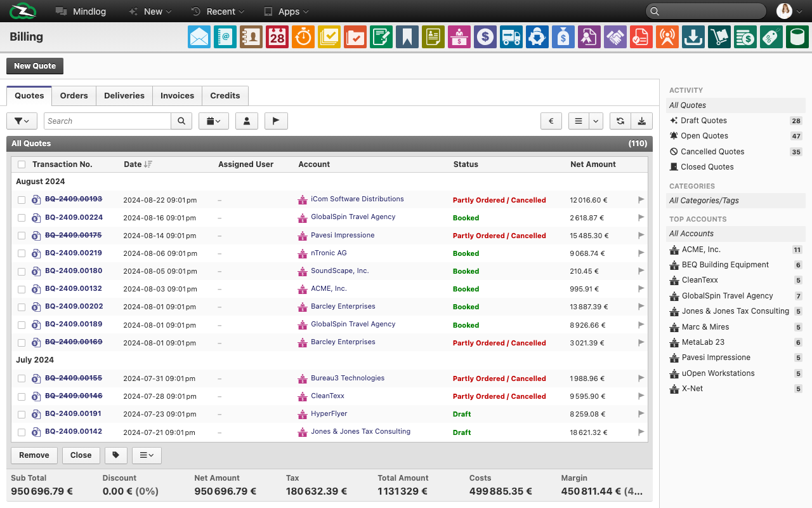The width and height of the screenshot is (812, 508).
Task: Open the blue delivery truck app icon
Action: tap(511, 37)
